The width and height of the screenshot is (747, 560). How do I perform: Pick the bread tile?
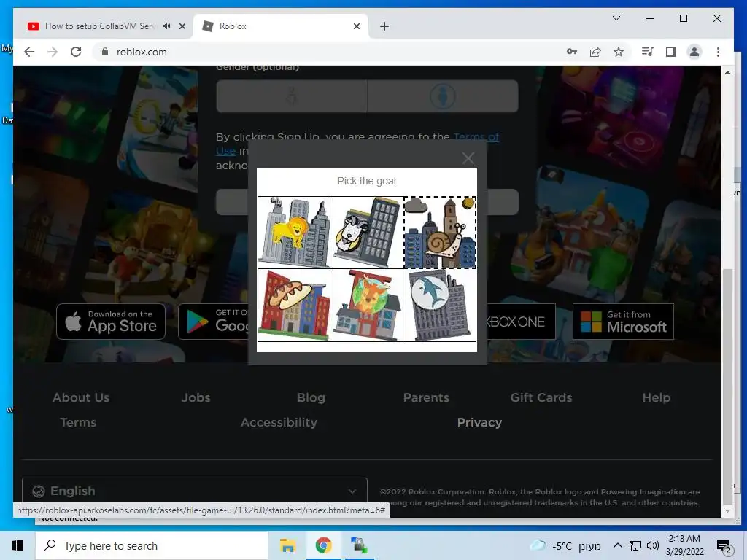pyautogui.click(x=294, y=306)
